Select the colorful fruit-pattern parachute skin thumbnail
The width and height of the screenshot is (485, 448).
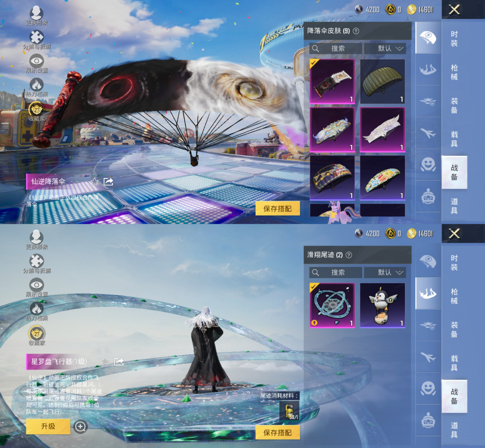[383, 178]
